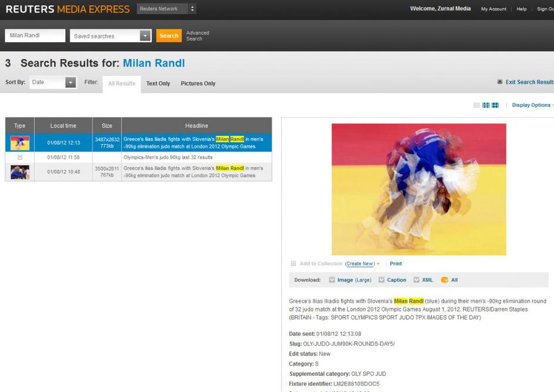Image resolution: width=554 pixels, height=392 pixels.
Task: Click the orange Search button
Action: [169, 36]
